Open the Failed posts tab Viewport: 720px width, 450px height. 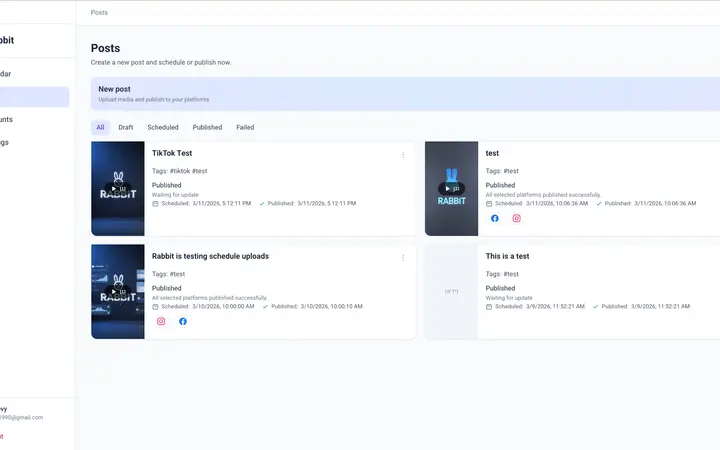(x=245, y=128)
